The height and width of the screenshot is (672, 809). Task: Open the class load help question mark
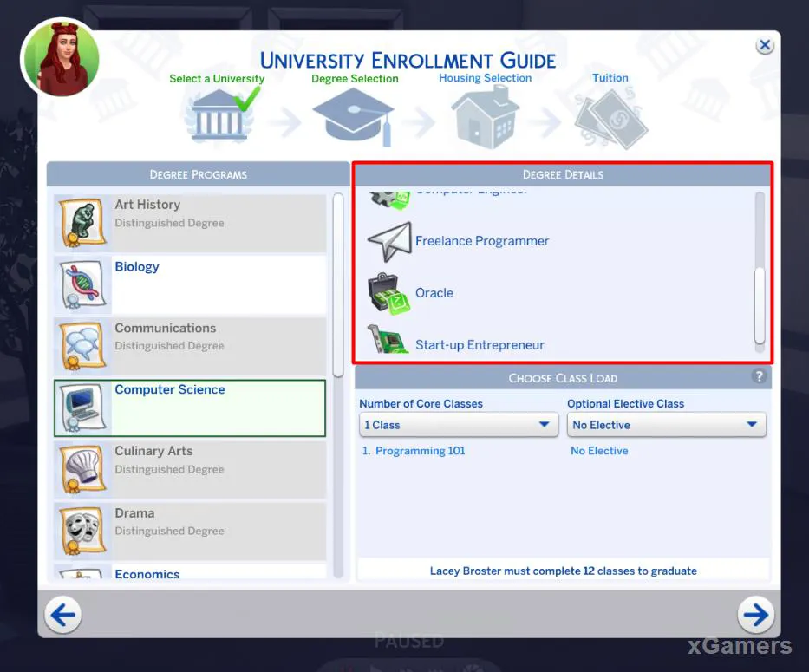click(759, 376)
